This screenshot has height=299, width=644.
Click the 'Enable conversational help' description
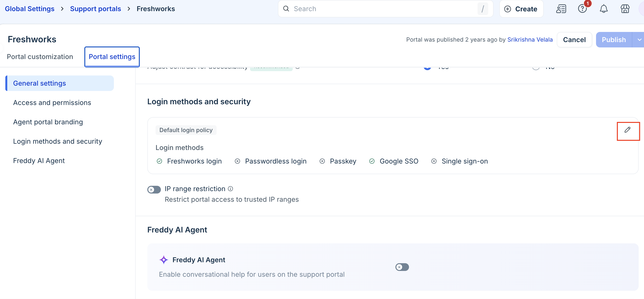(252, 274)
